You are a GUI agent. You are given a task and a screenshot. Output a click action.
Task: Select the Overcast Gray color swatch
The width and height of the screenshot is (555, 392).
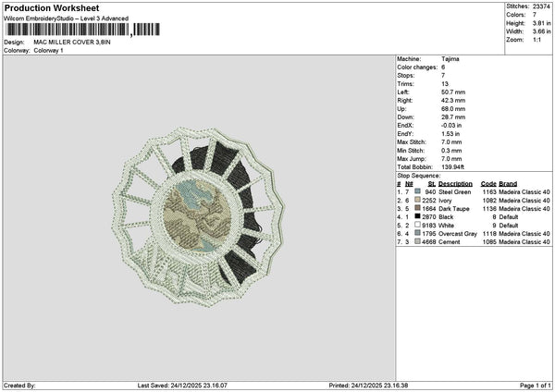tap(418, 233)
